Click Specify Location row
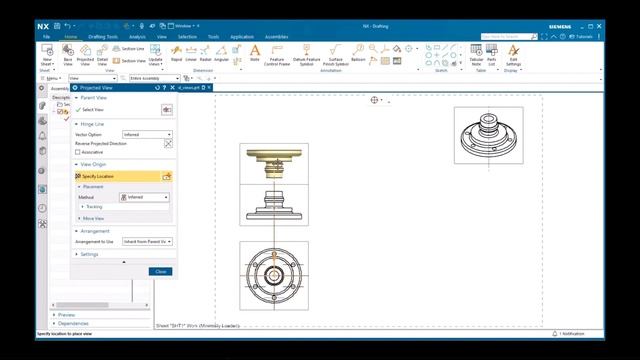Viewport: 640px width, 360px height. pos(124,176)
